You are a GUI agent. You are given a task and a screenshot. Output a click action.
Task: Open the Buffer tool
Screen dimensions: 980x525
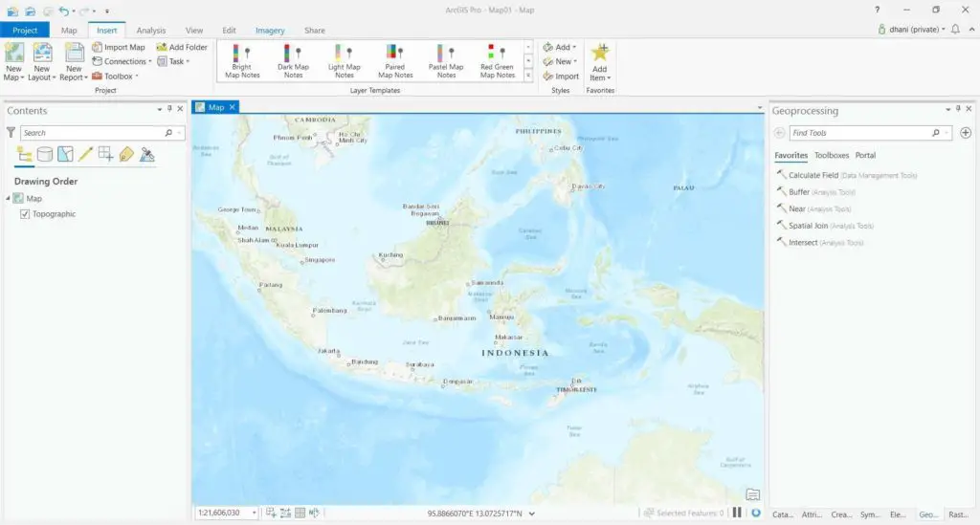(815, 192)
